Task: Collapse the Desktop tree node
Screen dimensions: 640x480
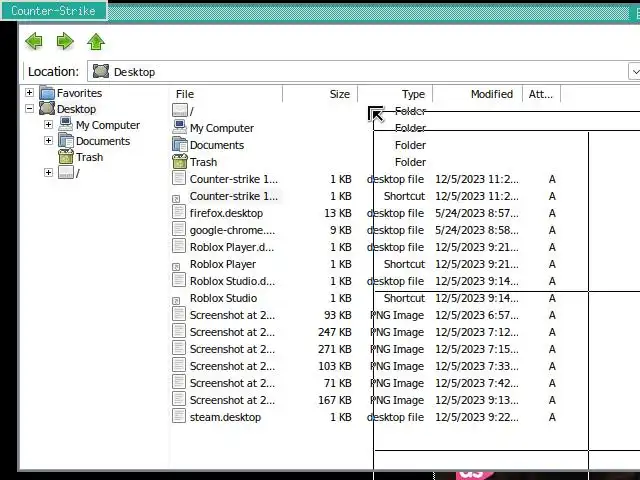Action: point(29,109)
